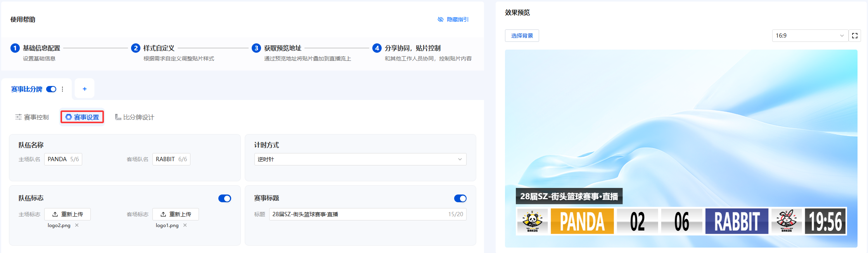Click the PANDA team logo in preview
Screen dimensions: 868x253
533,221
